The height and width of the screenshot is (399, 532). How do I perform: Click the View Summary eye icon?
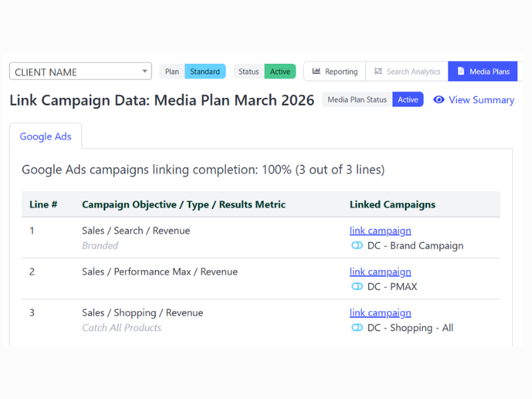pyautogui.click(x=439, y=100)
